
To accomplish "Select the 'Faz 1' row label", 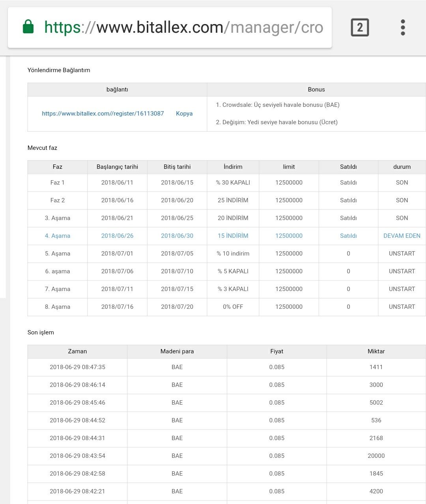I will (58, 183).
